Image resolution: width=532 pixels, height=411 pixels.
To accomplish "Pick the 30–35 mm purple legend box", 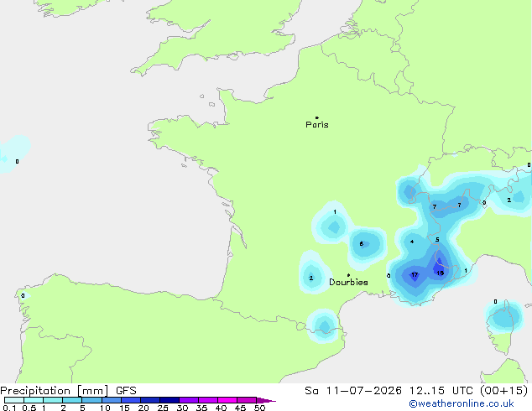I will [189, 400].
